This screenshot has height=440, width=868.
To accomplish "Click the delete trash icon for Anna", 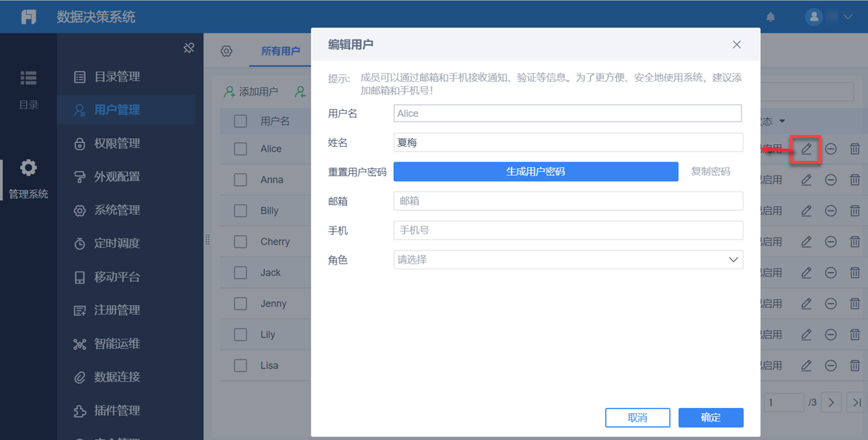I will pos(855,180).
